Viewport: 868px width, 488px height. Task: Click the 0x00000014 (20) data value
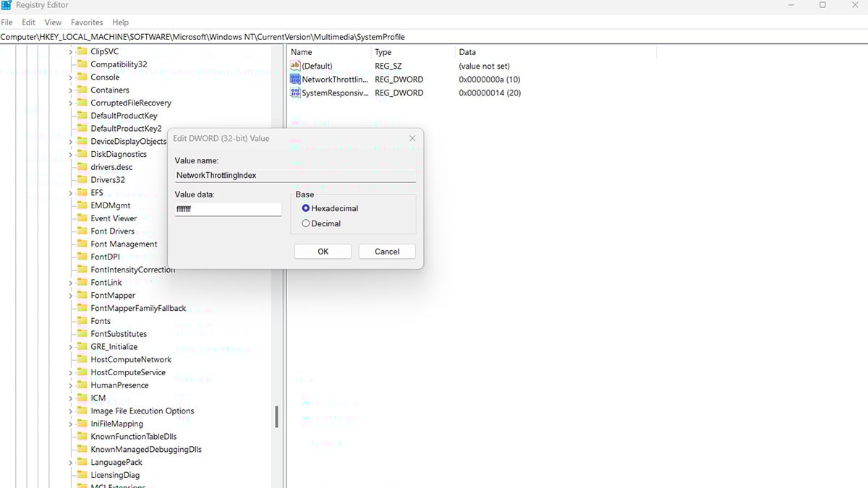pos(490,93)
